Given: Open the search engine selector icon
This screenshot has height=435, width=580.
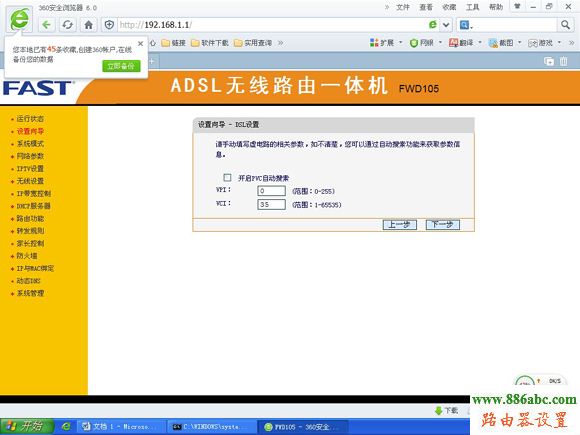Looking at the screenshot, I should (x=466, y=25).
